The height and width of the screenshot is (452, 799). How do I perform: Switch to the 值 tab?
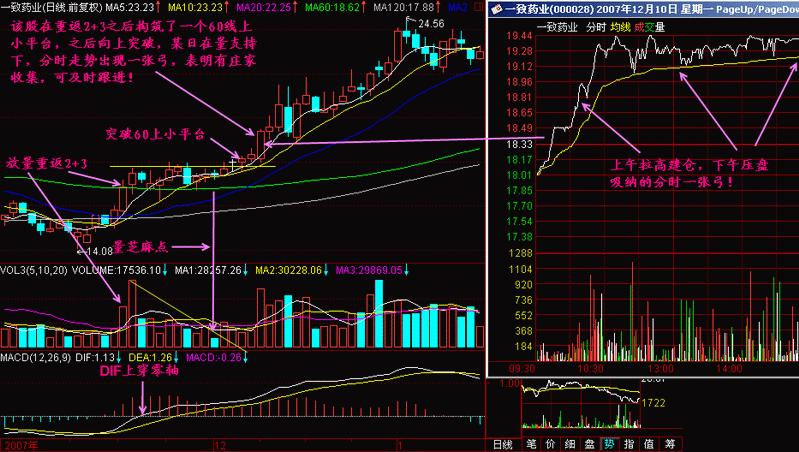(648, 444)
